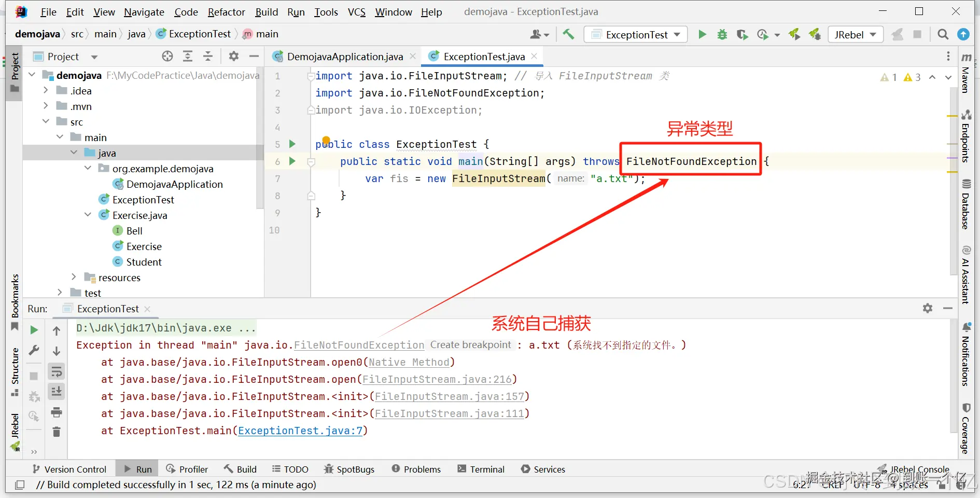Hide the Project tool window

(x=254, y=56)
